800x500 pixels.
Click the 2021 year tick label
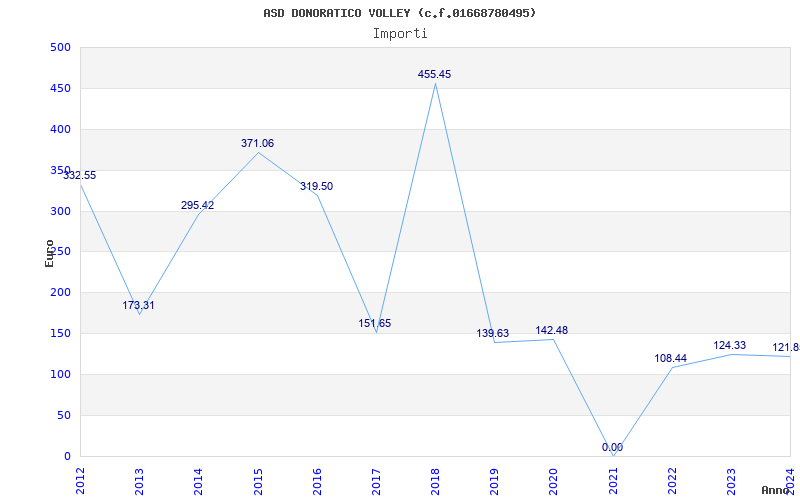click(613, 481)
